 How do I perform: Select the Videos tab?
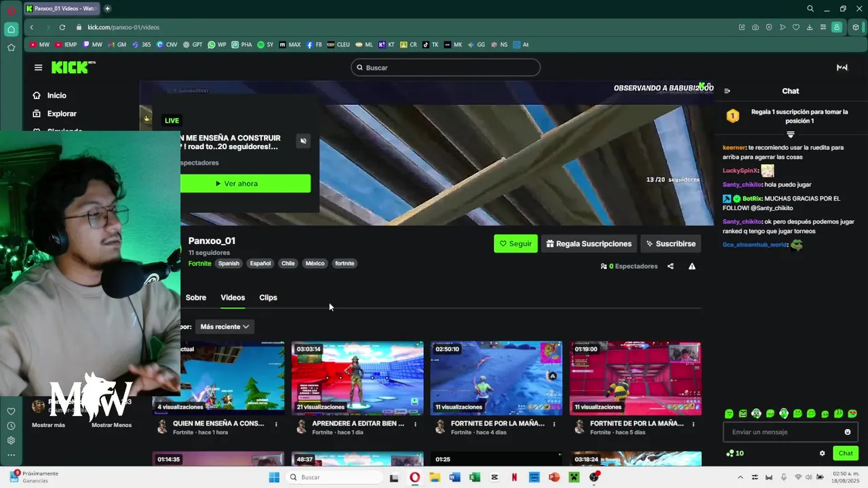[x=233, y=298]
